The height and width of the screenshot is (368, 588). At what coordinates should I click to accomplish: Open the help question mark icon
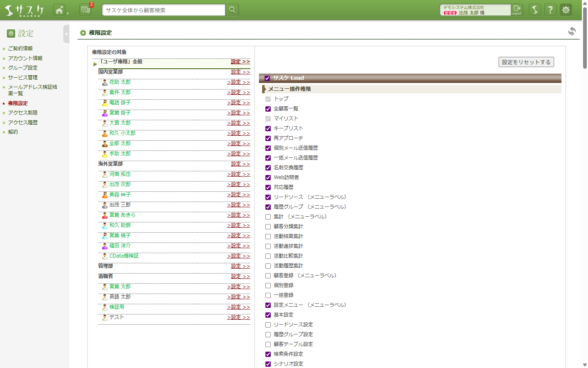point(550,10)
